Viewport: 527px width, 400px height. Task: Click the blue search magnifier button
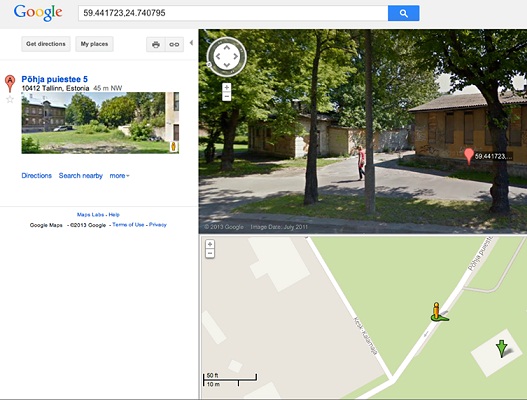tap(403, 13)
